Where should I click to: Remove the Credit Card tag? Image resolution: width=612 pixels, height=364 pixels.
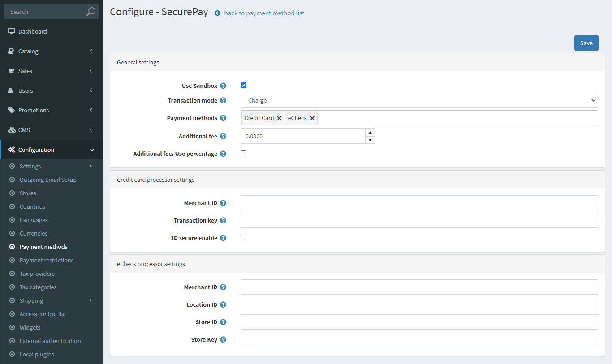pos(279,118)
